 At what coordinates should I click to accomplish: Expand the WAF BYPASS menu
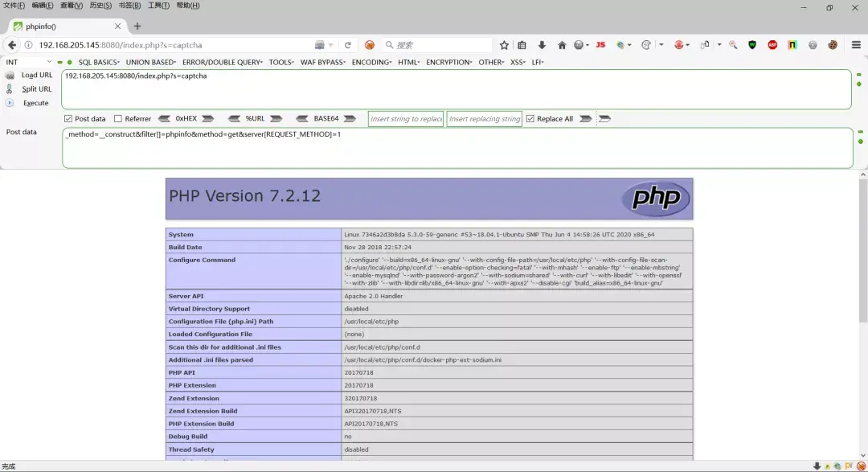[323, 62]
